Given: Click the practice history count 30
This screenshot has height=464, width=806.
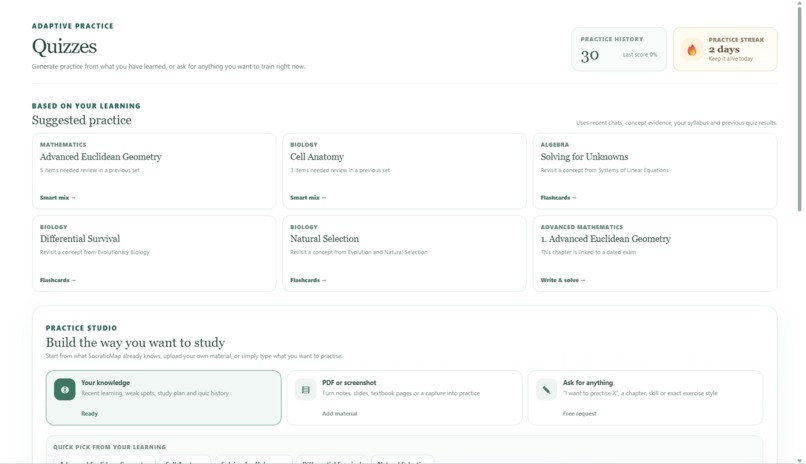Looking at the screenshot, I should tap(590, 55).
